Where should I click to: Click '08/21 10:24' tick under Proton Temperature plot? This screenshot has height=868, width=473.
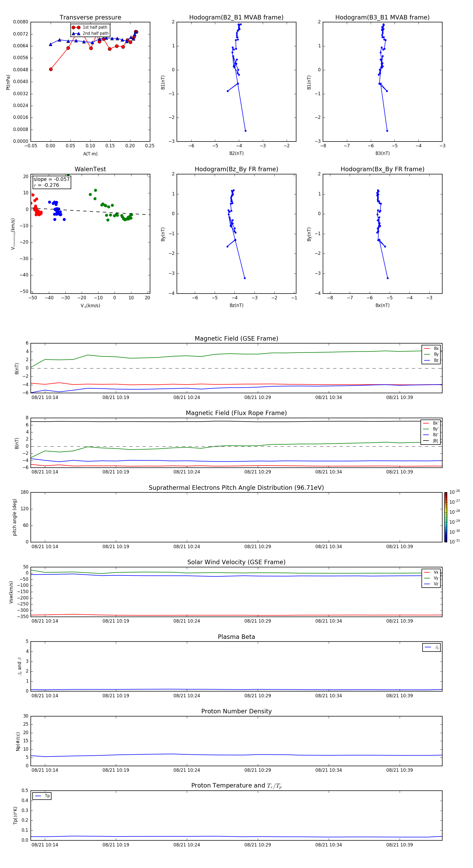[x=187, y=845]
